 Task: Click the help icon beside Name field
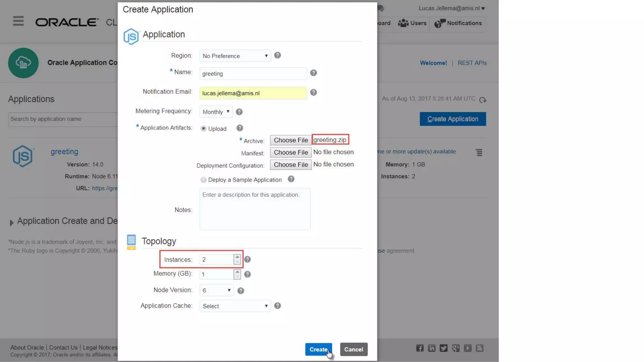[x=313, y=73]
